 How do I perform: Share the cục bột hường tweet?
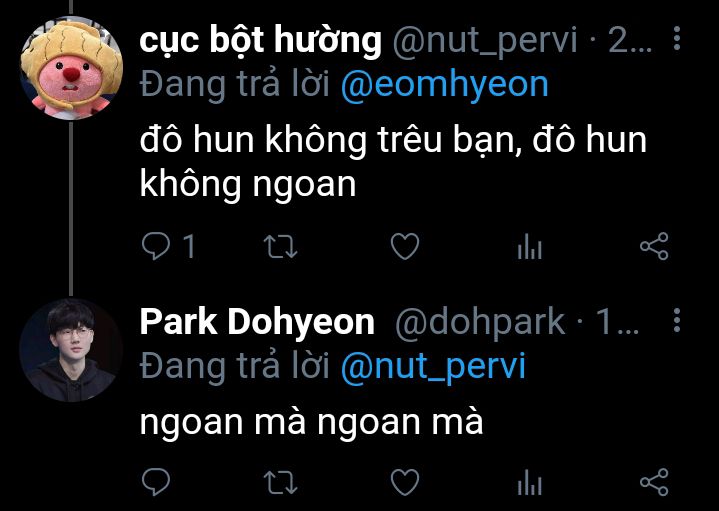click(654, 246)
